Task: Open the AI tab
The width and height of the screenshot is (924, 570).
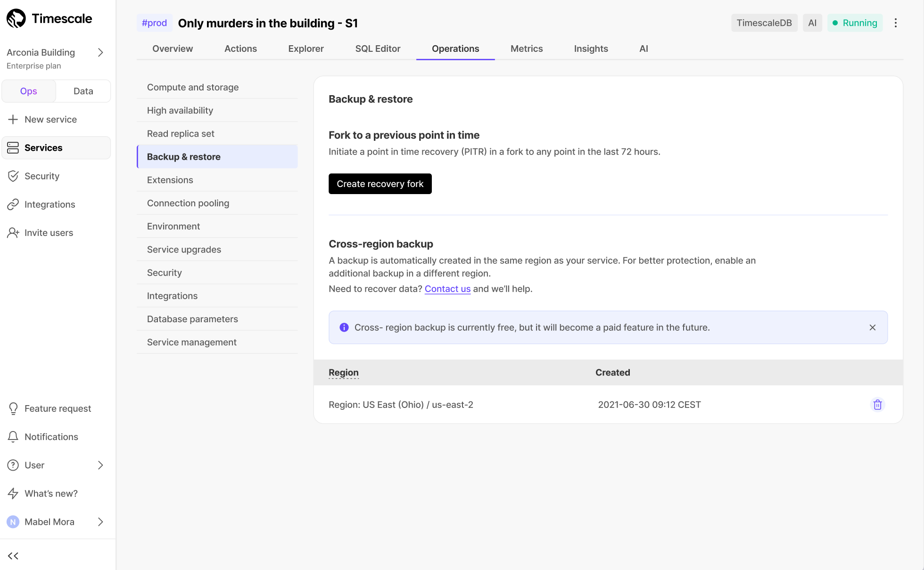Action: tap(643, 49)
